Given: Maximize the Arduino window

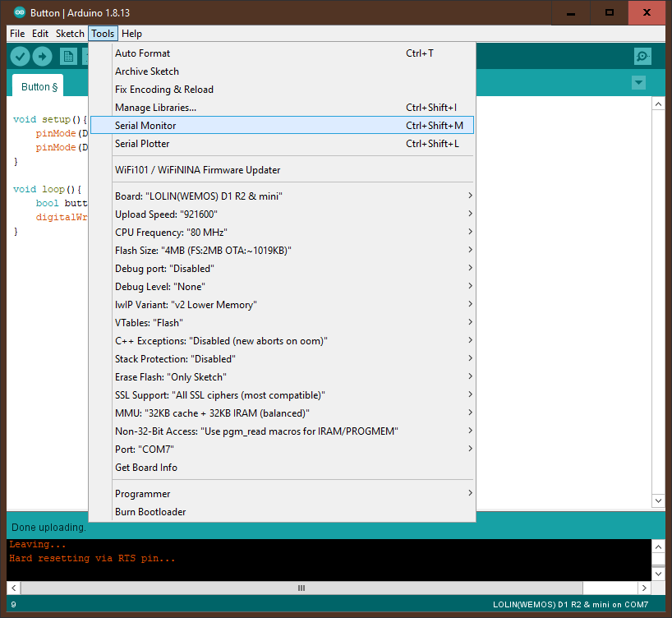Looking at the screenshot, I should click(609, 13).
